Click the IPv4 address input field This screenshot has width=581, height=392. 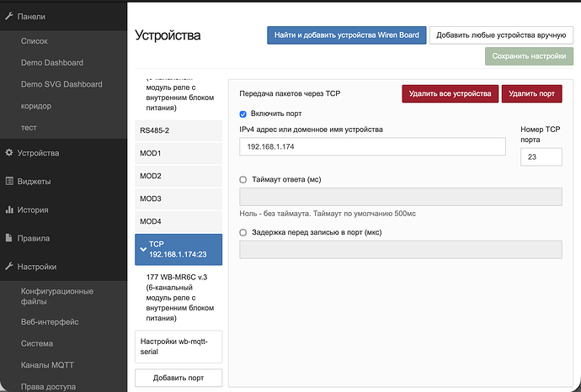pyautogui.click(x=372, y=146)
